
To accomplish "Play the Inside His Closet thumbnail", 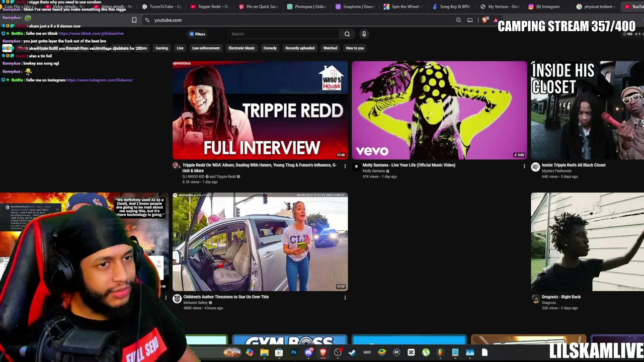I will (x=587, y=110).
